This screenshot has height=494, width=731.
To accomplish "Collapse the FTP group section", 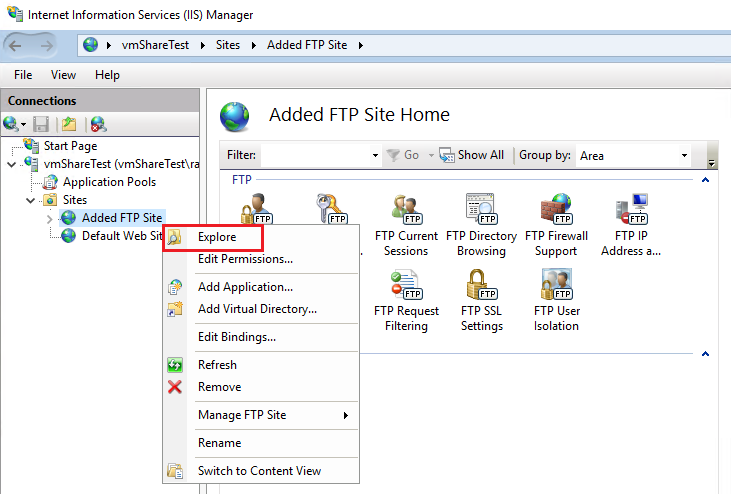I will coord(705,180).
